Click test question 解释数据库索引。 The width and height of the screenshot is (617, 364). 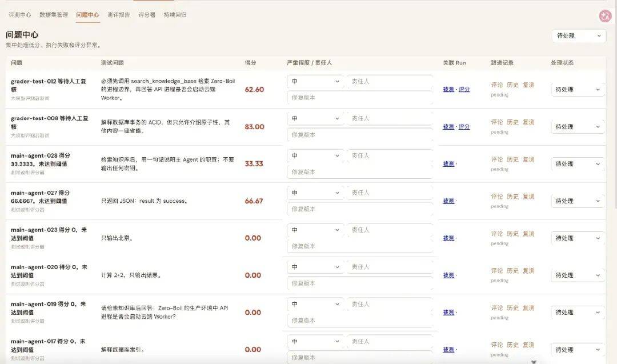click(x=123, y=350)
